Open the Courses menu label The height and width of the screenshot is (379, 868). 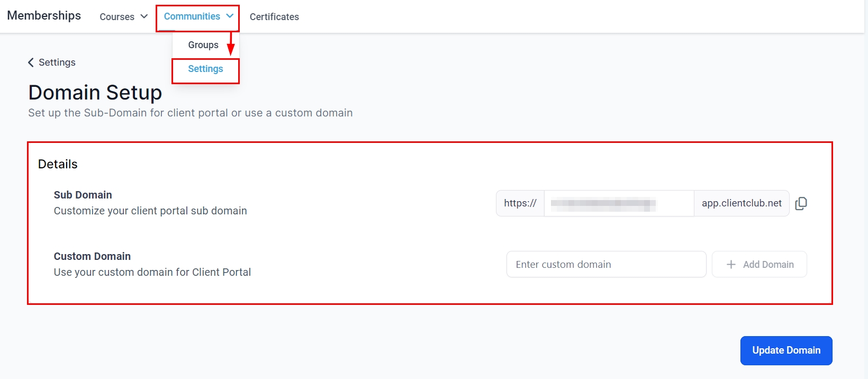[x=117, y=17]
